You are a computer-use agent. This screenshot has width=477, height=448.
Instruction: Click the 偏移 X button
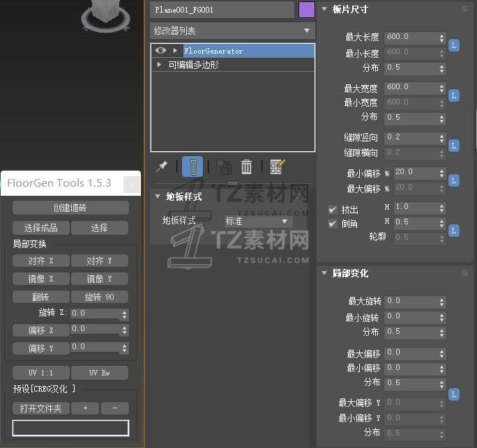click(x=41, y=330)
